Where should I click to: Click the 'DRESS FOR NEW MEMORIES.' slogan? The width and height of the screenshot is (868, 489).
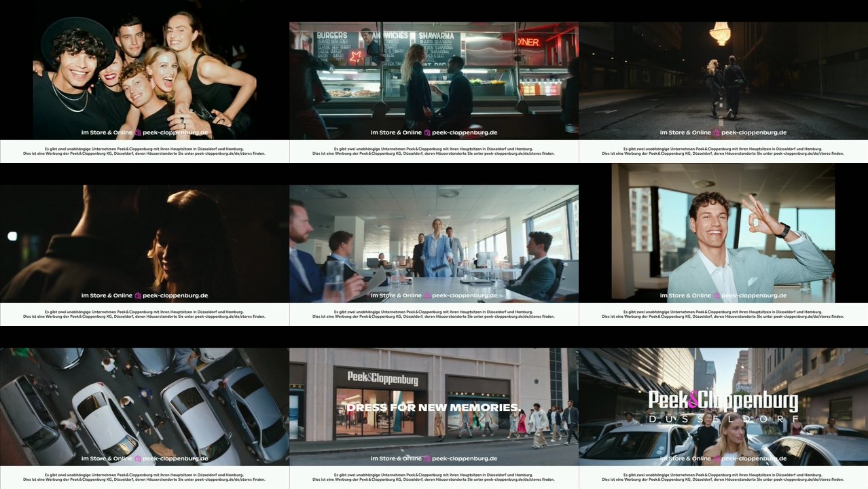[433, 407]
